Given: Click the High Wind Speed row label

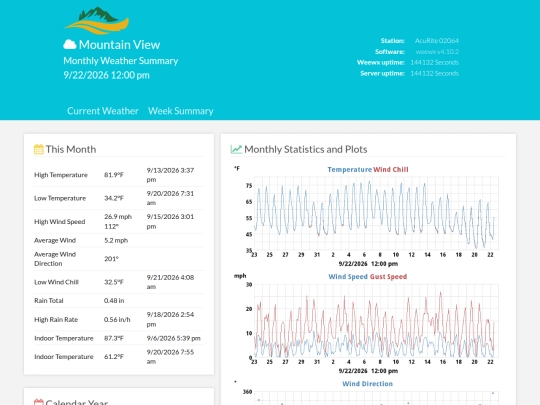Looking at the screenshot, I should 60,221.
